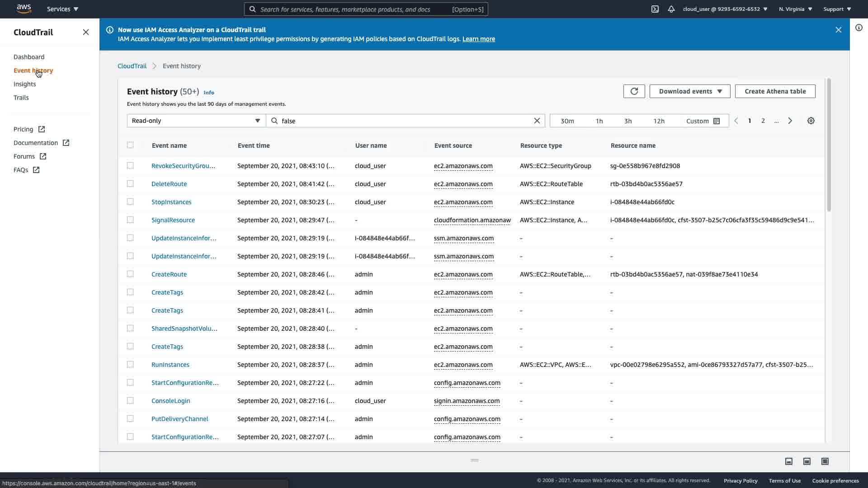Open the AWS CloudShell icon
This screenshot has height=488, width=868.
[x=655, y=9]
